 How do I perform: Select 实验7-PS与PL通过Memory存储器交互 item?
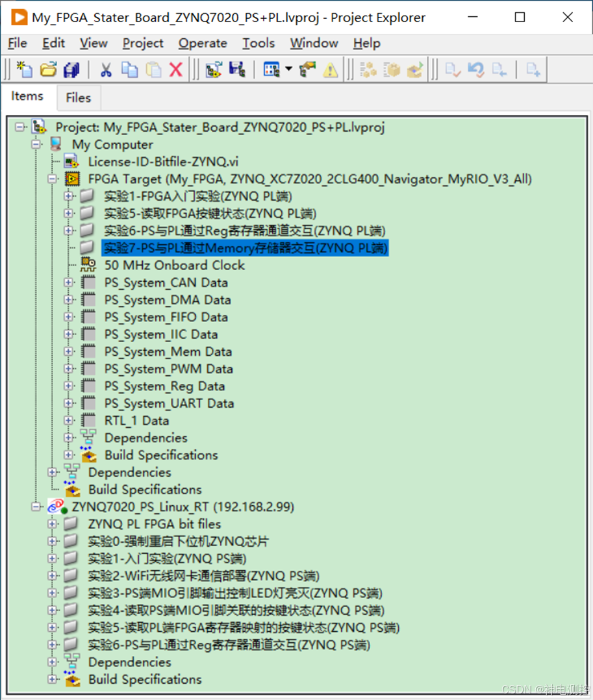(245, 248)
